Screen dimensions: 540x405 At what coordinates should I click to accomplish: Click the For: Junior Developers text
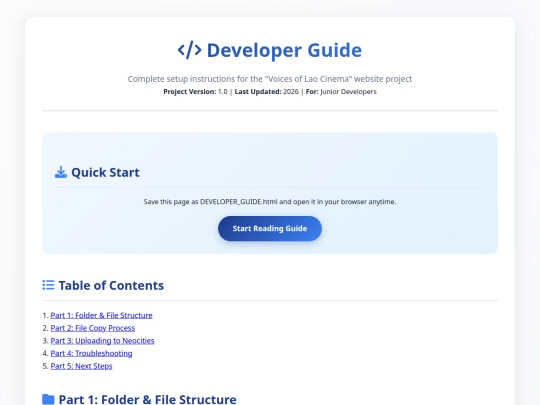tap(341, 92)
